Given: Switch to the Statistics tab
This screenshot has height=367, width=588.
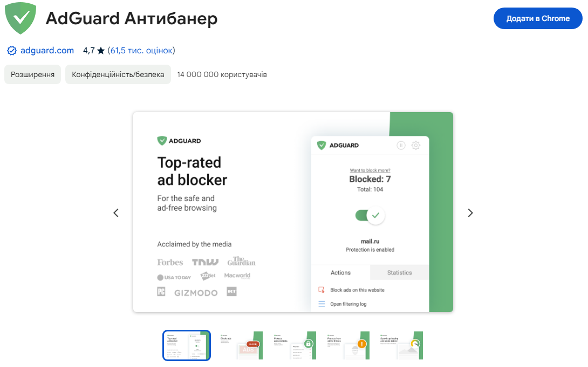Looking at the screenshot, I should coord(399,273).
